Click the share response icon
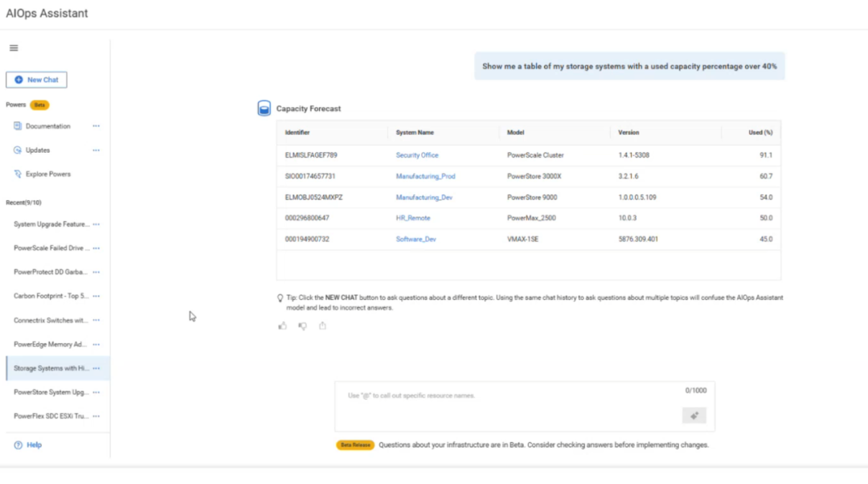 click(323, 326)
